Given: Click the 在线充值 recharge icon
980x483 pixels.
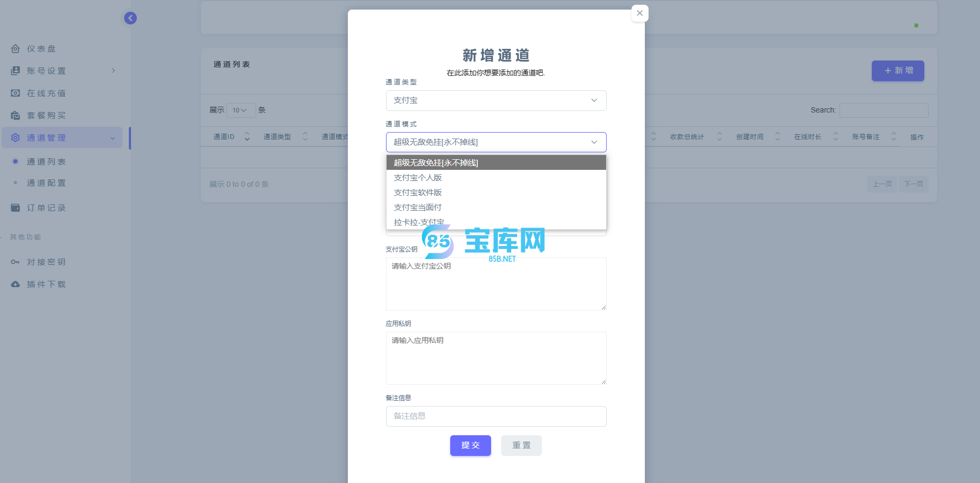Looking at the screenshot, I should (x=15, y=93).
